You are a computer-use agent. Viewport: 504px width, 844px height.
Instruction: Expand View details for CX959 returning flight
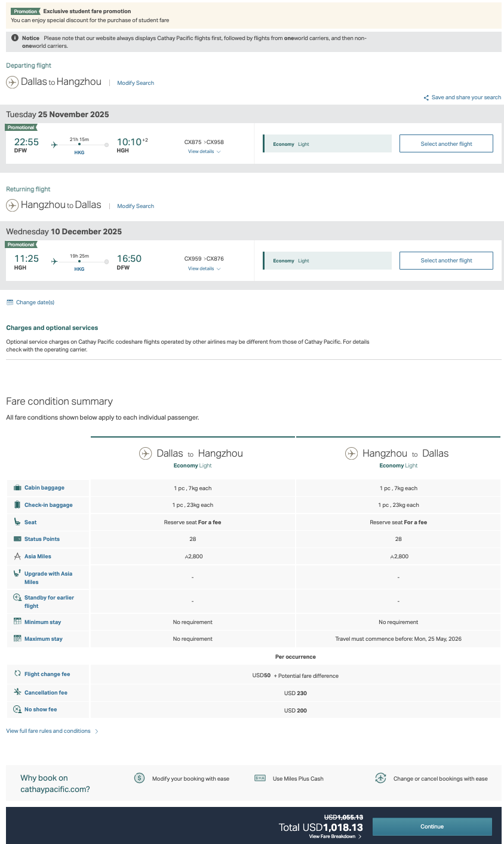click(204, 269)
